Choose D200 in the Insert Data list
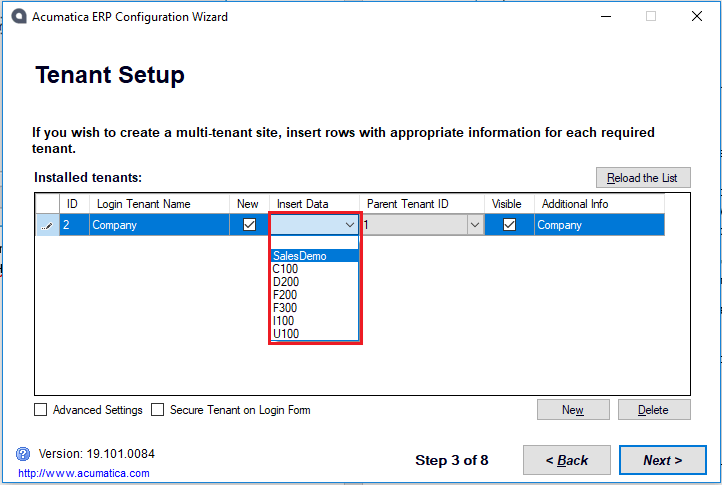 click(314, 282)
